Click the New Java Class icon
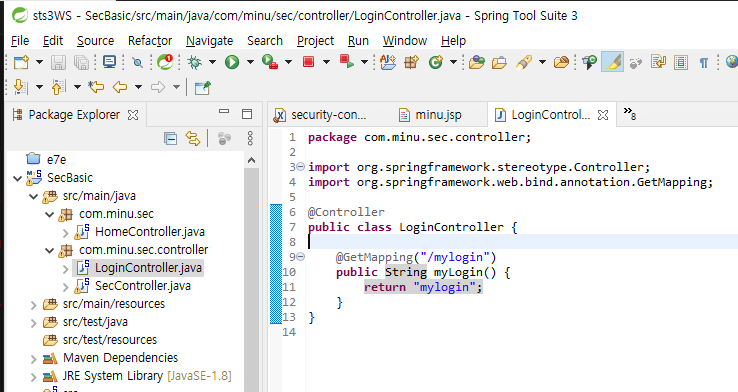The height and width of the screenshot is (392, 738). click(436, 62)
